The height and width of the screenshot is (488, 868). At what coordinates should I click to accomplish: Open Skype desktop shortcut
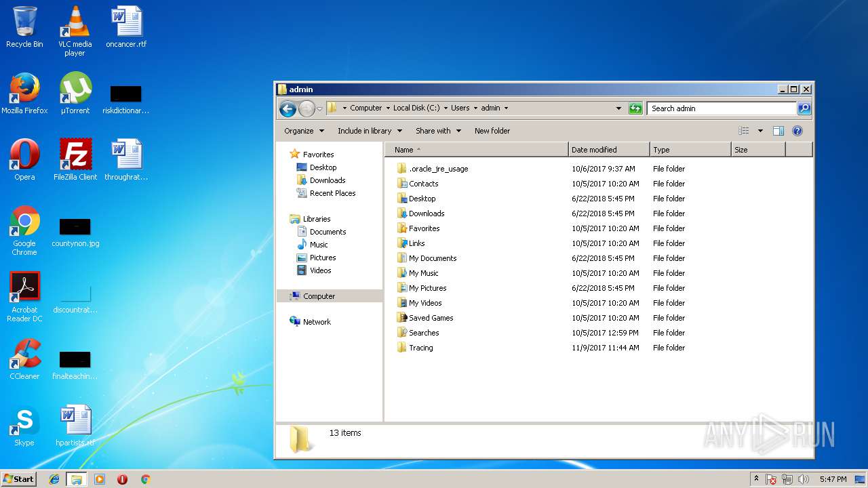click(x=24, y=426)
